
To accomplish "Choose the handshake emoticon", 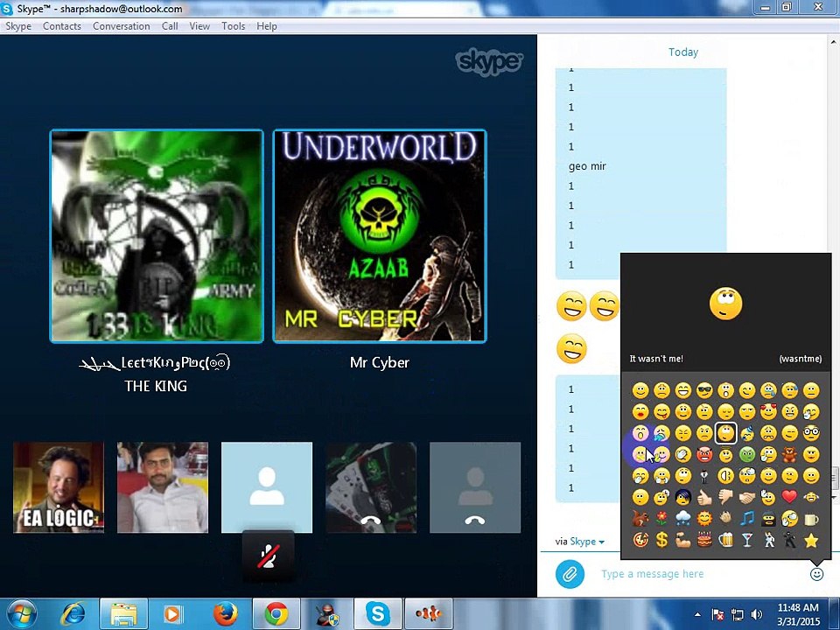I will coord(747,498).
